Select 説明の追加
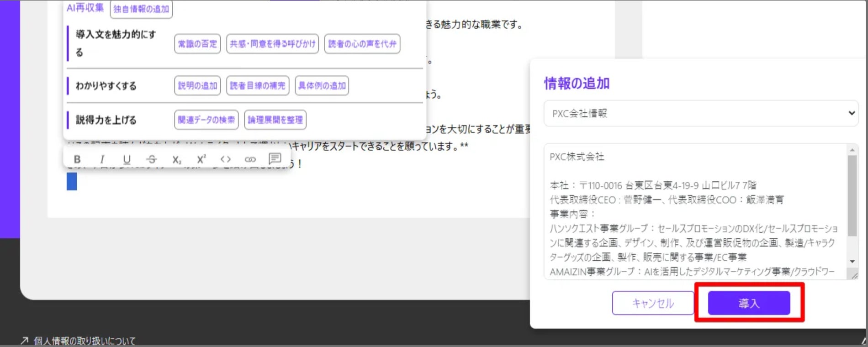 point(197,85)
